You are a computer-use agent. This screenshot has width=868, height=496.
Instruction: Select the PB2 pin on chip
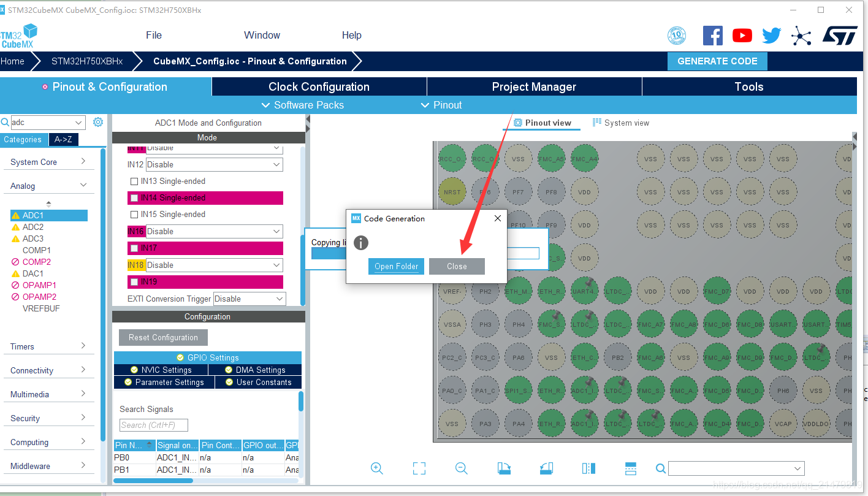[x=617, y=357]
